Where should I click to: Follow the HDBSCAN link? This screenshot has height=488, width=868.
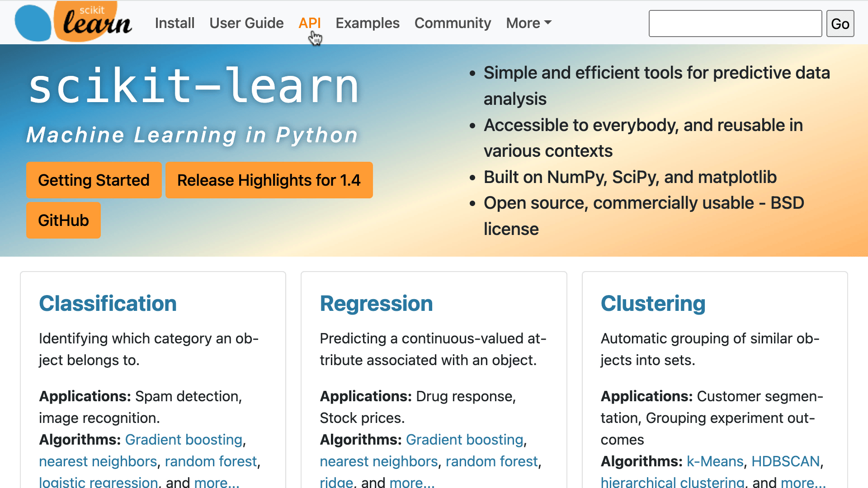click(786, 461)
